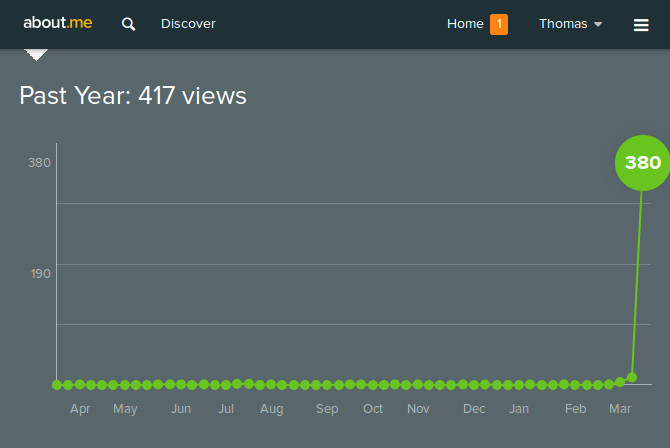Click the 380 y-axis label
Viewport: 670px width, 448px height.
point(39,162)
